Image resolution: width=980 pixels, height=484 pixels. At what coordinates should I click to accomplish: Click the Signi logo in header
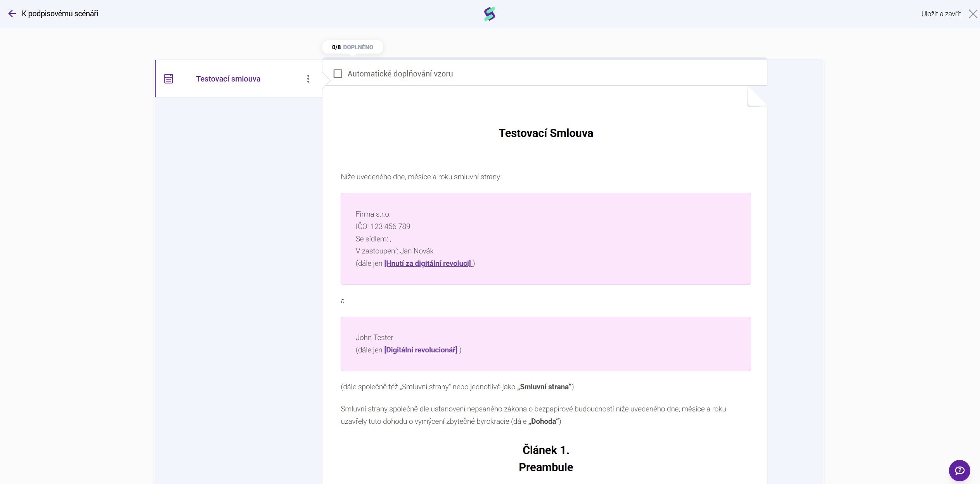(x=490, y=14)
